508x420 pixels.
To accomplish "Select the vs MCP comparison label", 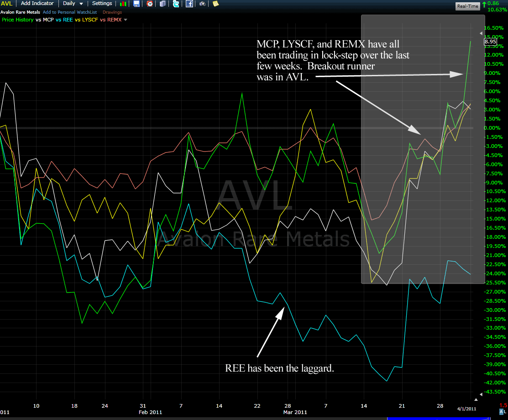I will click(x=45, y=20).
